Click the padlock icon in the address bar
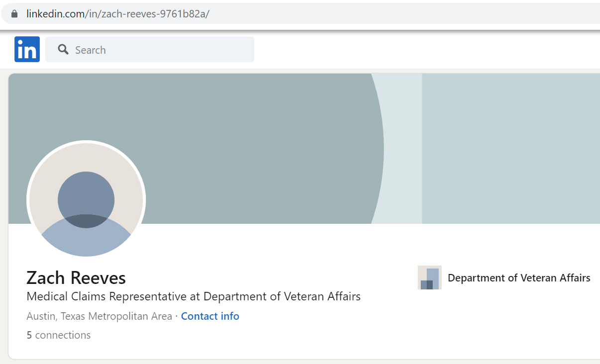The height and width of the screenshot is (364, 600). click(13, 14)
